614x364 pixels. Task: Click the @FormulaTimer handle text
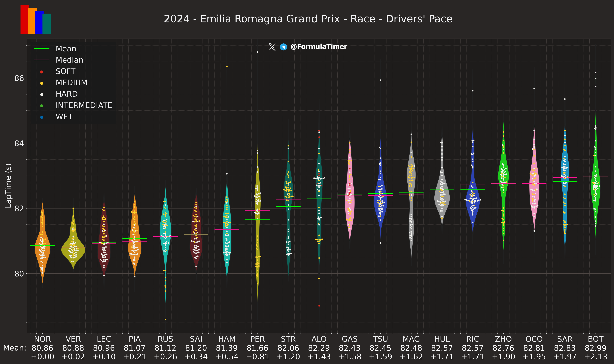[x=319, y=47]
